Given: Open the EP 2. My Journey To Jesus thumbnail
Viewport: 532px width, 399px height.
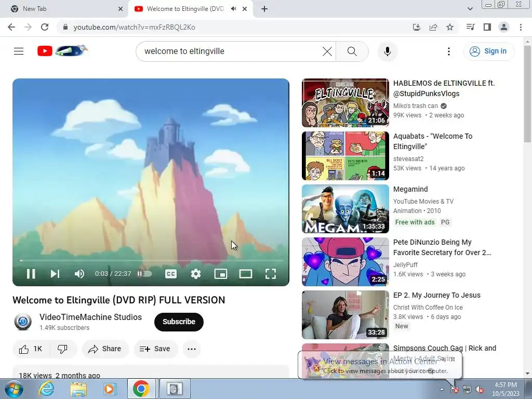Looking at the screenshot, I should click(345, 314).
